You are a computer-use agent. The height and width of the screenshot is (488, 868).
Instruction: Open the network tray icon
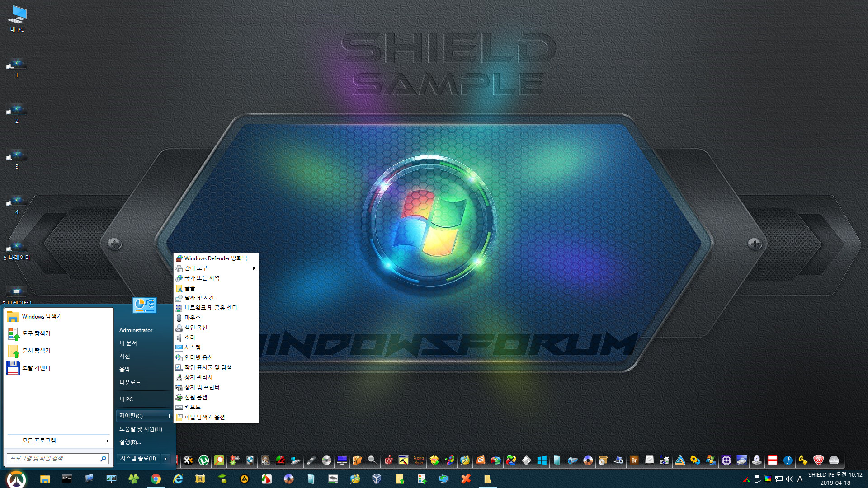[779, 479]
